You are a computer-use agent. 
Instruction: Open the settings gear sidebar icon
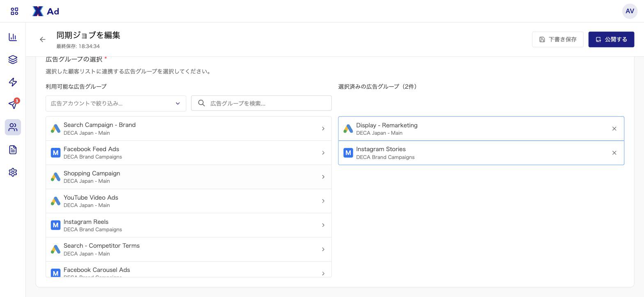click(13, 172)
